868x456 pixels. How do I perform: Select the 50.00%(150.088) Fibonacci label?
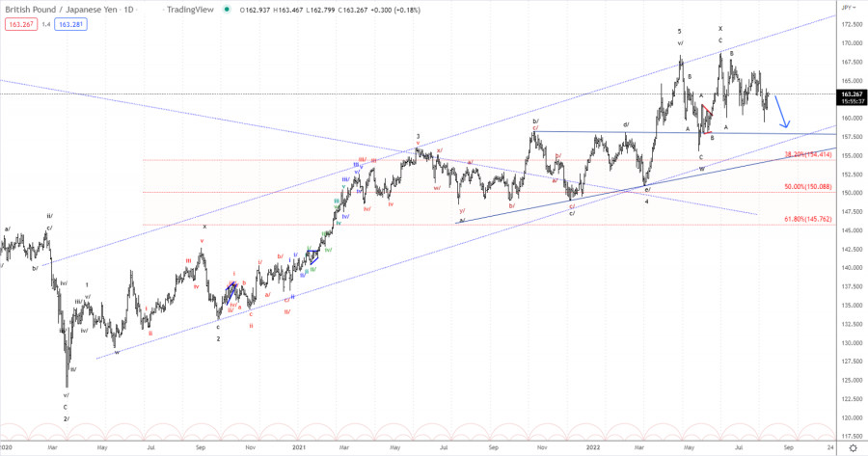808,187
